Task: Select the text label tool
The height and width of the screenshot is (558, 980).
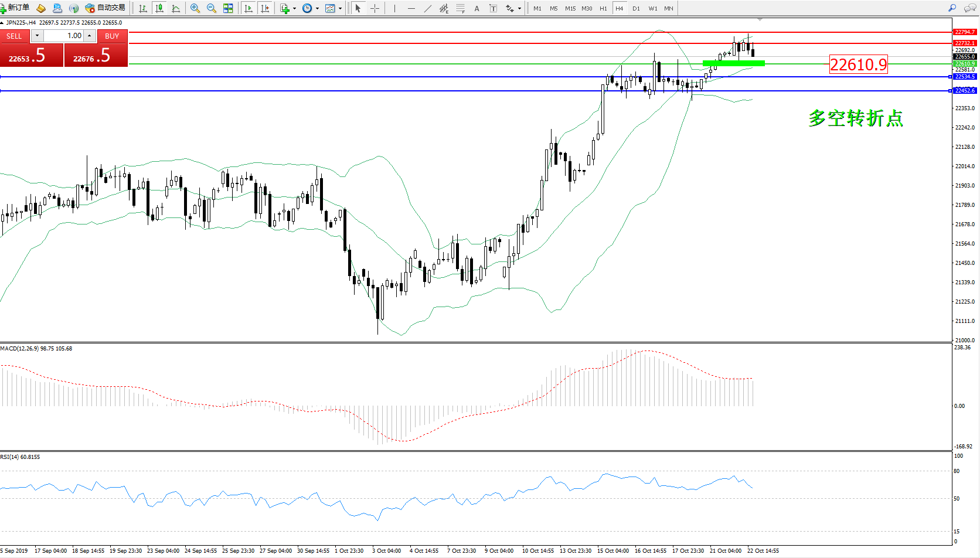Action: [477, 8]
